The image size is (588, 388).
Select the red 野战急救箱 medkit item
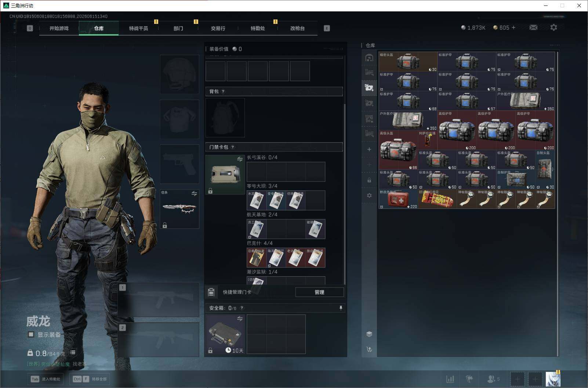398,199
